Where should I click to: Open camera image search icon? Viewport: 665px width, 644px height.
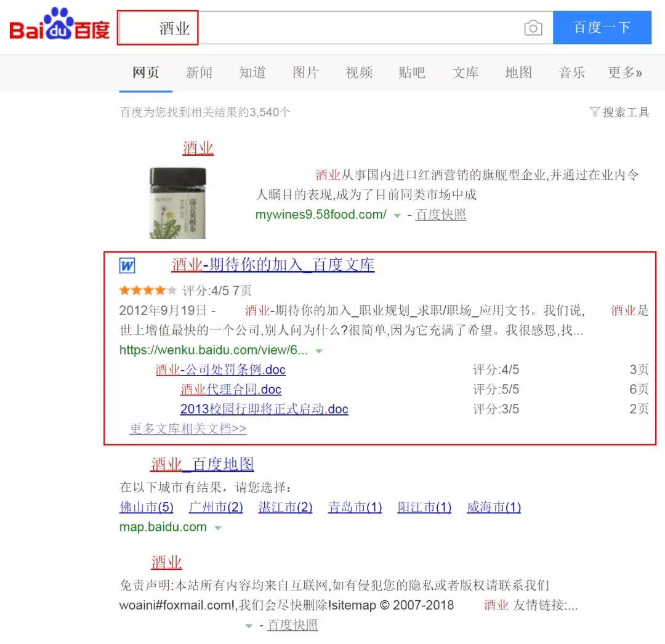coord(533,28)
